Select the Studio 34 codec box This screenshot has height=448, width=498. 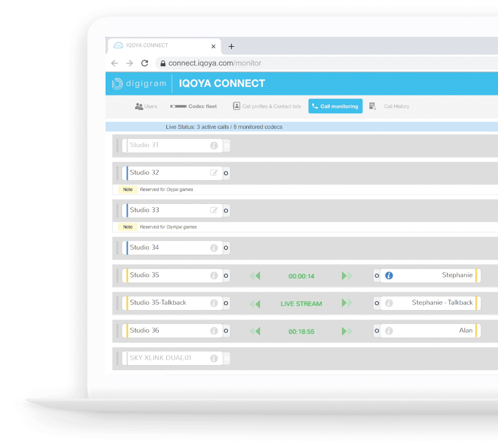tap(172, 248)
